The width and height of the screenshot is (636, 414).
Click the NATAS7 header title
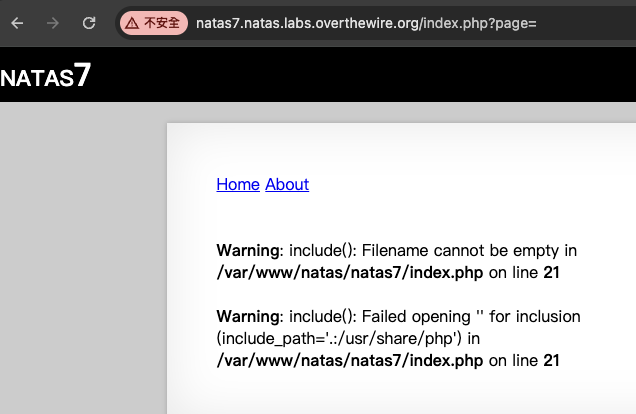tap(46, 77)
